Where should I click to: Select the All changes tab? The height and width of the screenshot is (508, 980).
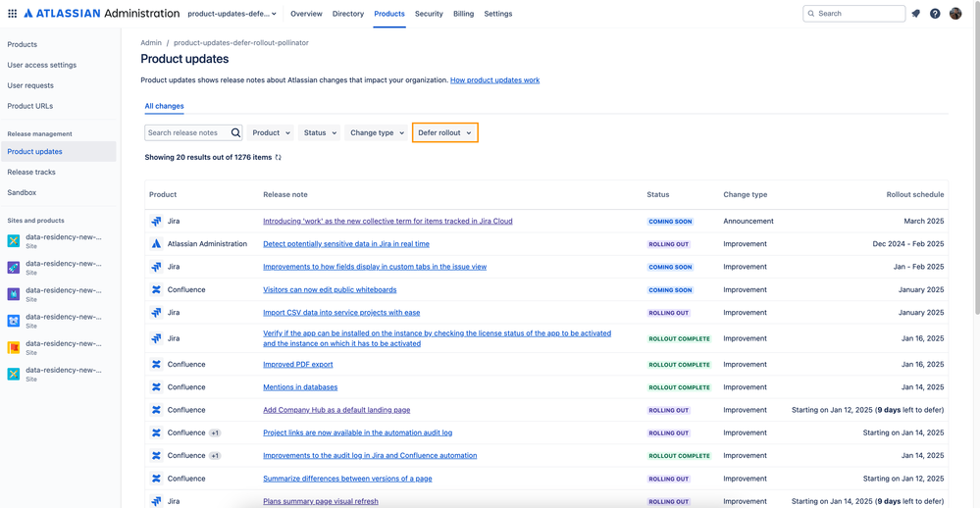(x=165, y=106)
